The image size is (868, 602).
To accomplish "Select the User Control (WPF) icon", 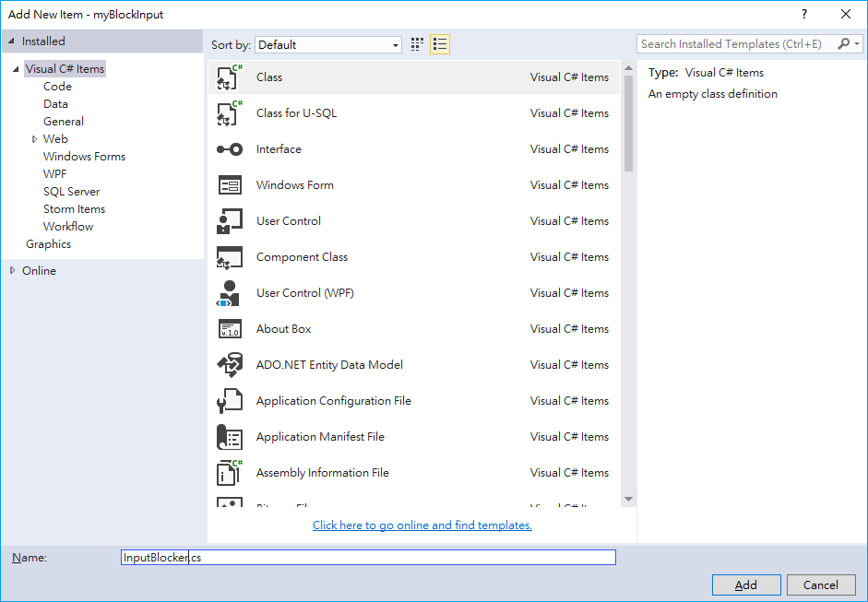I will point(229,293).
